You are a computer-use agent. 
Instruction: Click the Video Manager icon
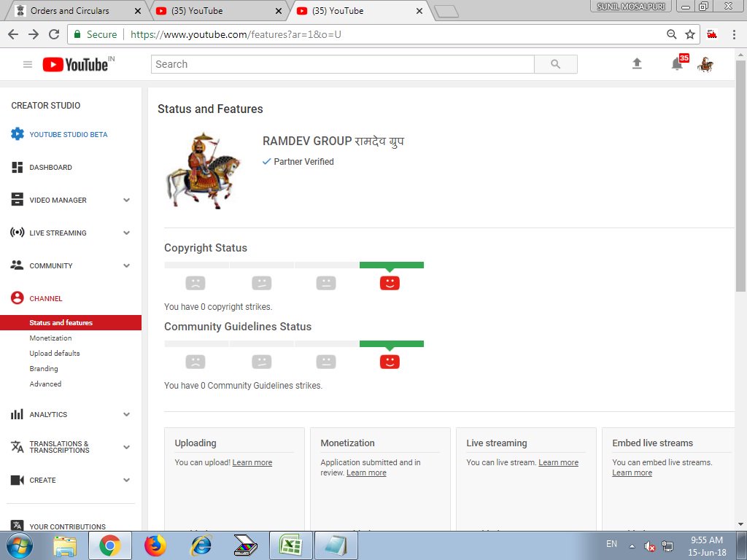tap(18, 200)
